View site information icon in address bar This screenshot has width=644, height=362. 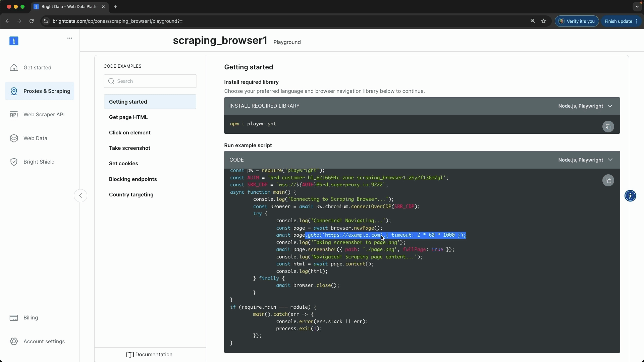pyautogui.click(x=46, y=21)
